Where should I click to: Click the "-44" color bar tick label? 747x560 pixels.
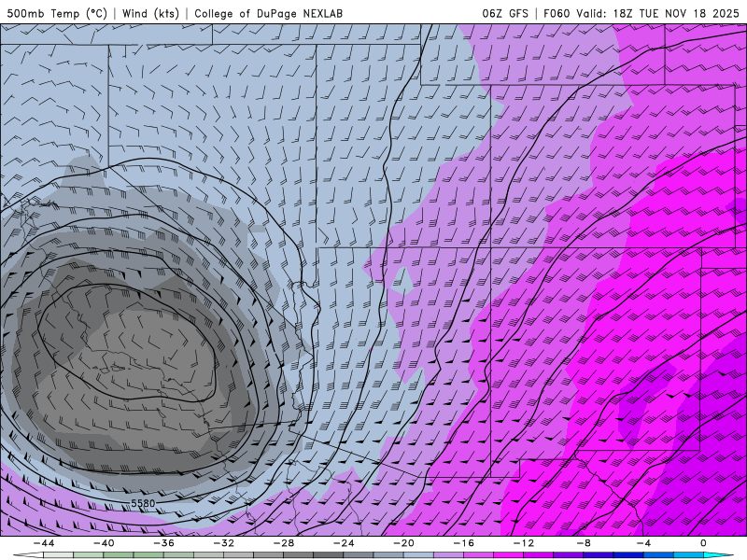click(x=44, y=543)
